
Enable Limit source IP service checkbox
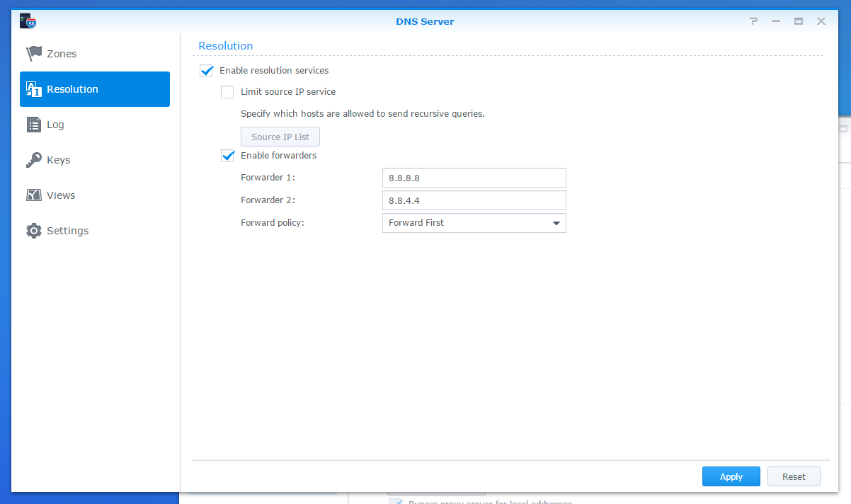227,92
